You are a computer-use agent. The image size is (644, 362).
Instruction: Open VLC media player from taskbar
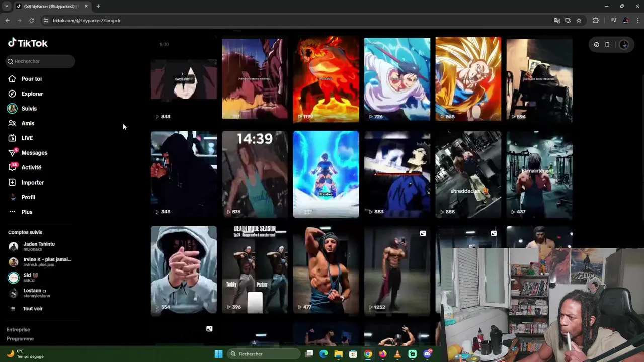(x=397, y=354)
